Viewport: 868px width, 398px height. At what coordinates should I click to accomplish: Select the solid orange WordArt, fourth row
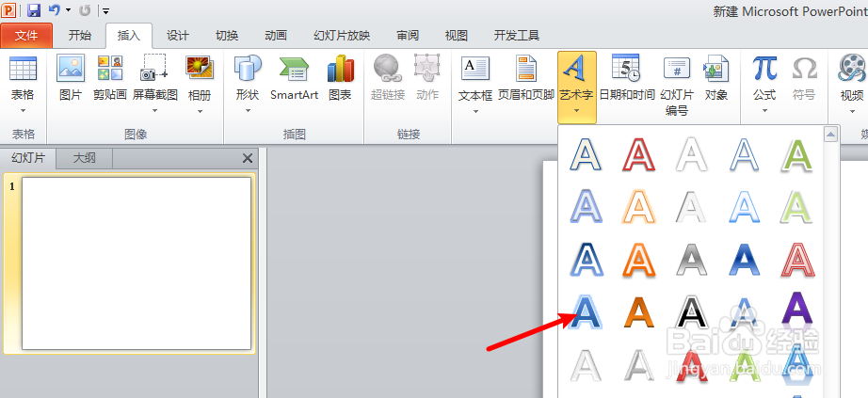tap(638, 311)
